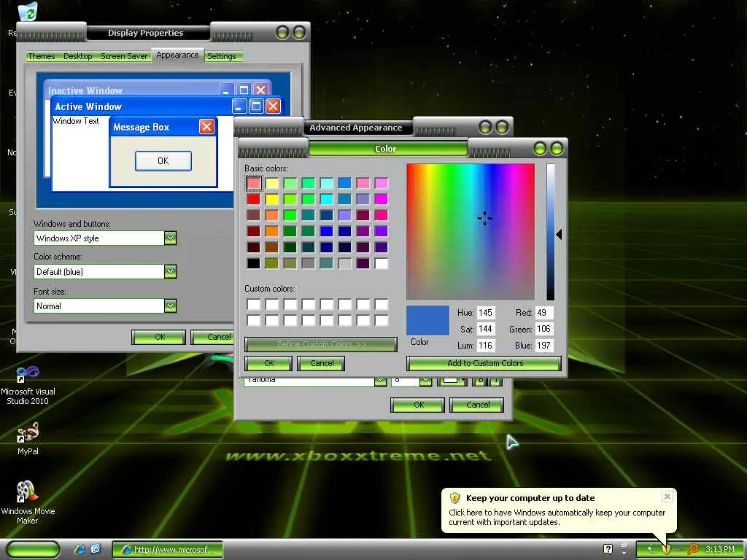Toggle the italic button in Advanced Appearance

[x=495, y=381]
